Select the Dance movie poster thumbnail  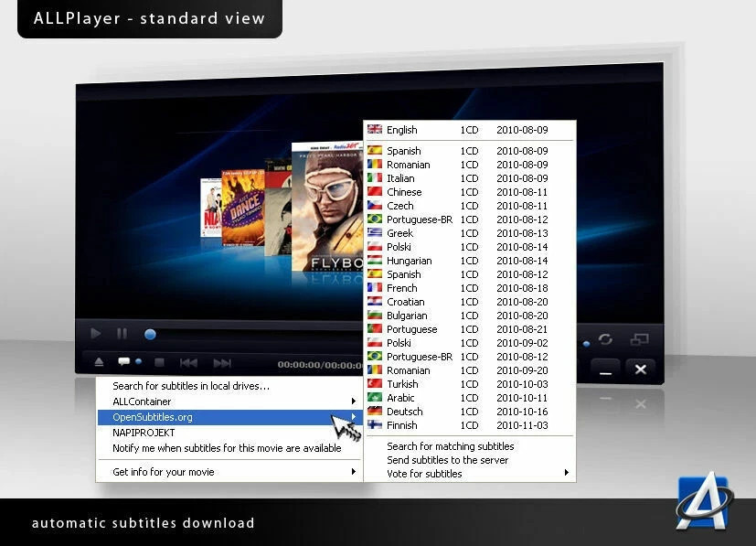pos(243,208)
